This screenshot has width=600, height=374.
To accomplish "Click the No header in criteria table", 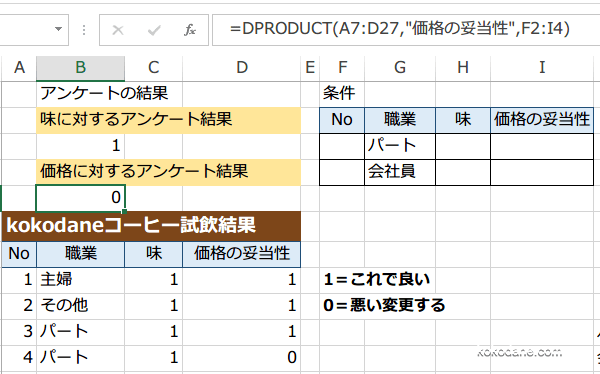I will [x=342, y=120].
